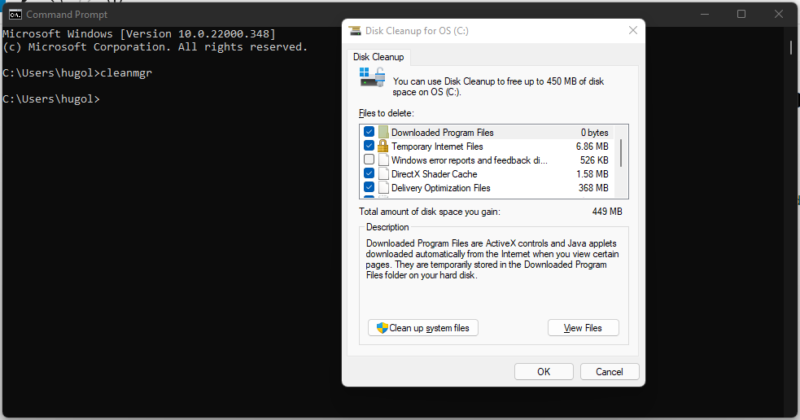Uncheck Downloaded Program Files checkbox
The width and height of the screenshot is (800, 420).
coord(369,132)
